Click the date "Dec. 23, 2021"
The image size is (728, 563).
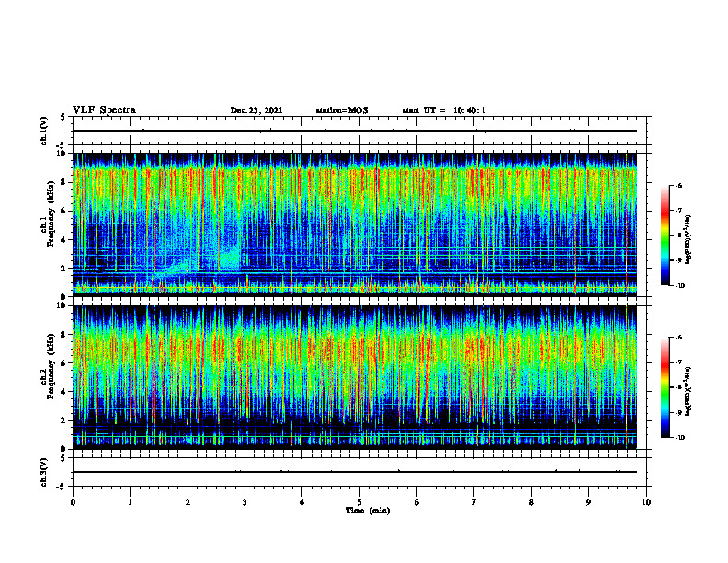pos(256,110)
